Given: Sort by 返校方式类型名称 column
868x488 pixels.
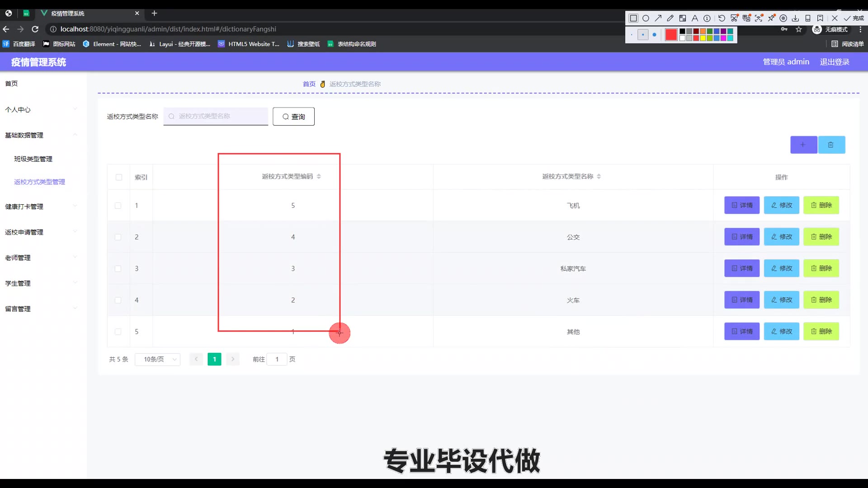Looking at the screenshot, I should (599, 176).
